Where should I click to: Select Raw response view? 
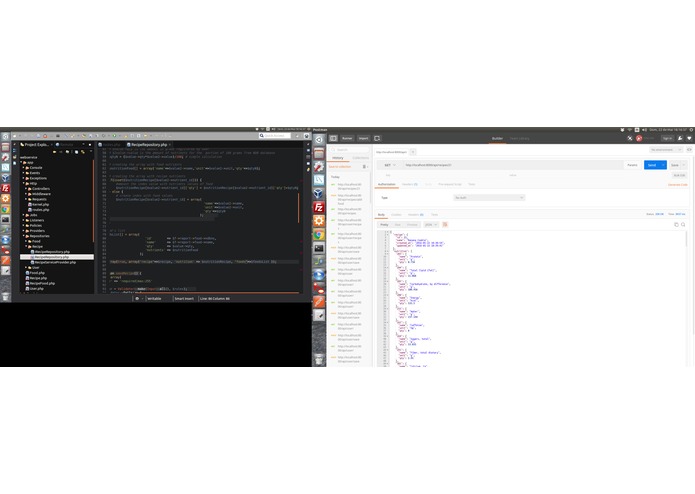[x=398, y=225]
